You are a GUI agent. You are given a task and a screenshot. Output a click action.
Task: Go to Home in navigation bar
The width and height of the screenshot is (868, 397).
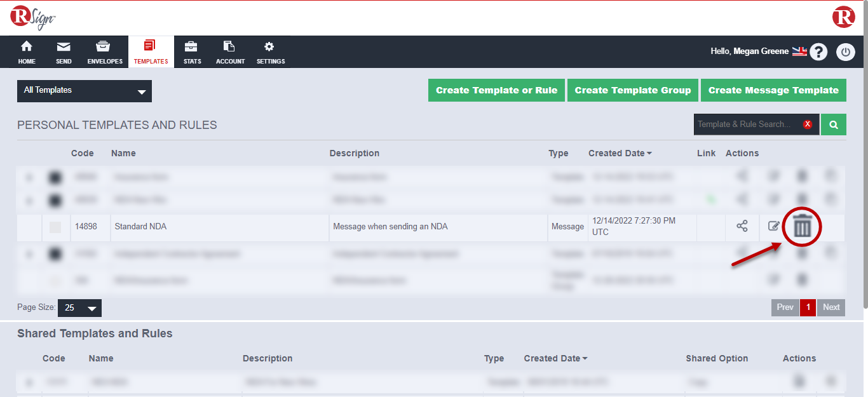pyautogui.click(x=27, y=52)
